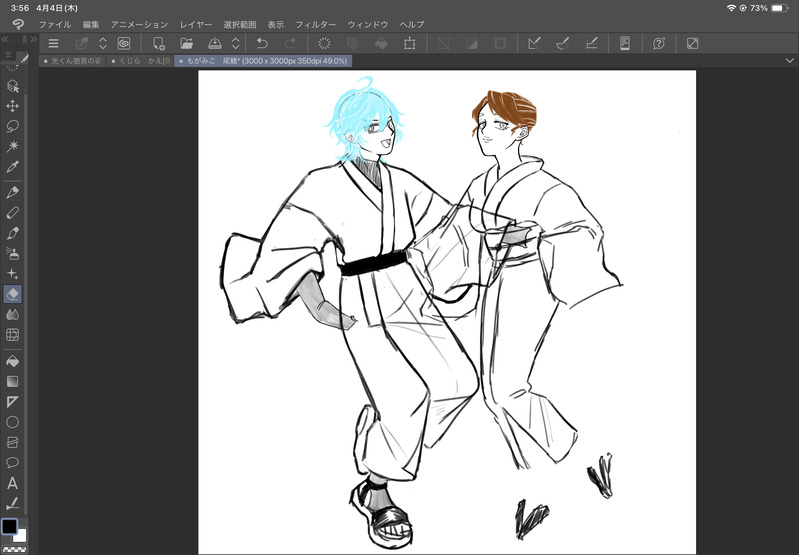
Task: Select the black main color swatch
Action: (x=9, y=526)
